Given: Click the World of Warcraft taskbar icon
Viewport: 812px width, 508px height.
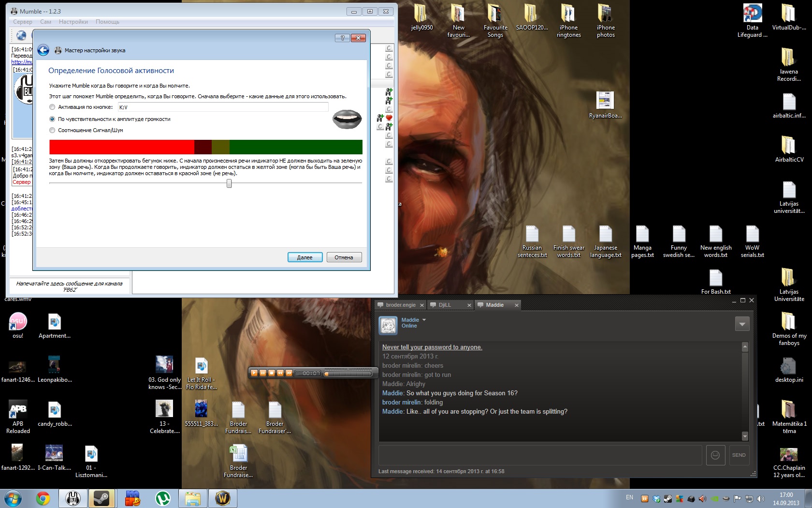Looking at the screenshot, I should click(x=223, y=498).
